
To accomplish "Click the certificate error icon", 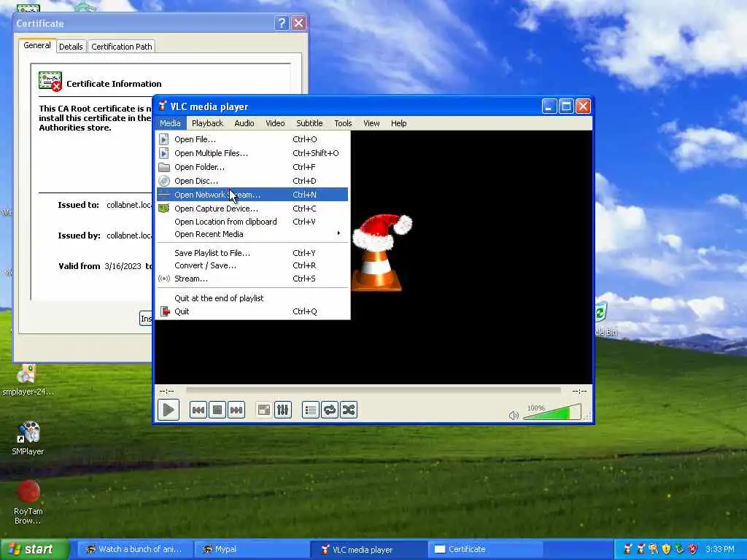I will tap(50, 82).
